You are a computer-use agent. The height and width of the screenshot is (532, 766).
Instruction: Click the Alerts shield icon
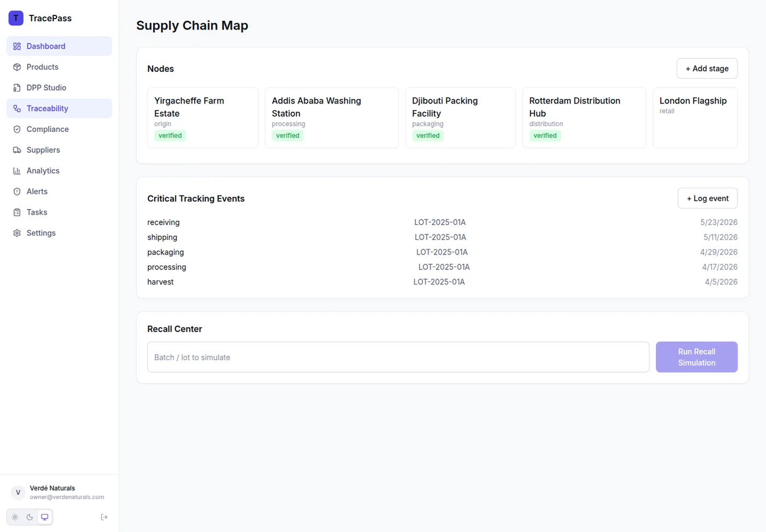click(x=17, y=192)
